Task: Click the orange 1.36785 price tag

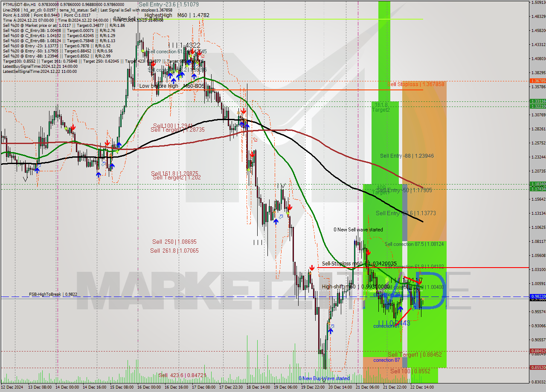Action: [x=537, y=81]
